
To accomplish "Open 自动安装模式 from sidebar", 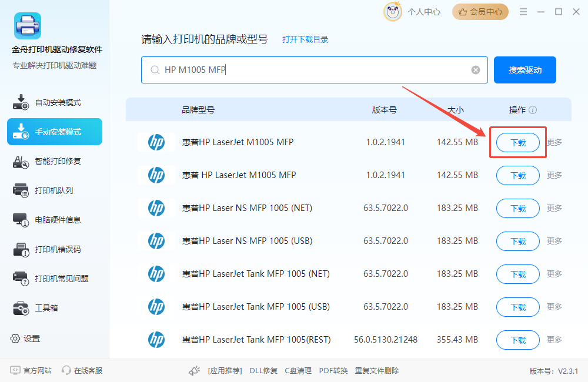I will (55, 102).
